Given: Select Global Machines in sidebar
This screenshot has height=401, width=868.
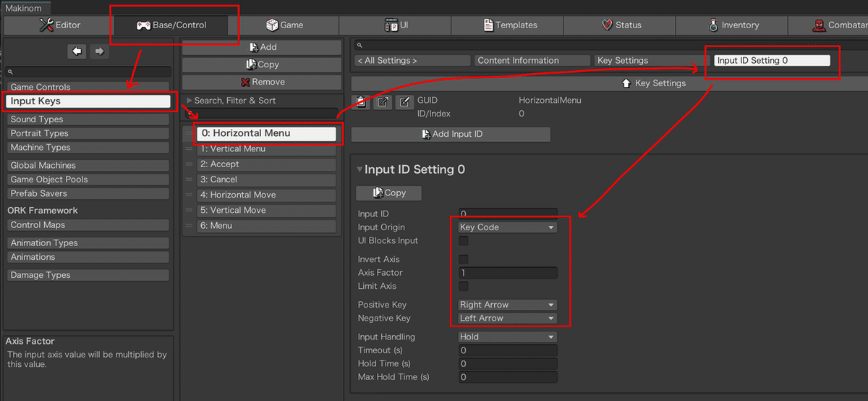Looking at the screenshot, I should [88, 166].
